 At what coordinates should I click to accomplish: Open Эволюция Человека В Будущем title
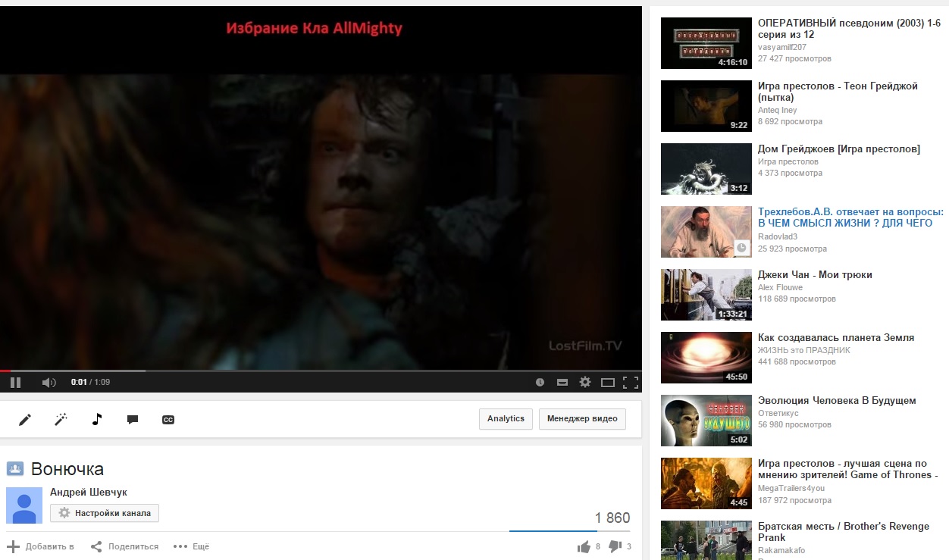837,401
